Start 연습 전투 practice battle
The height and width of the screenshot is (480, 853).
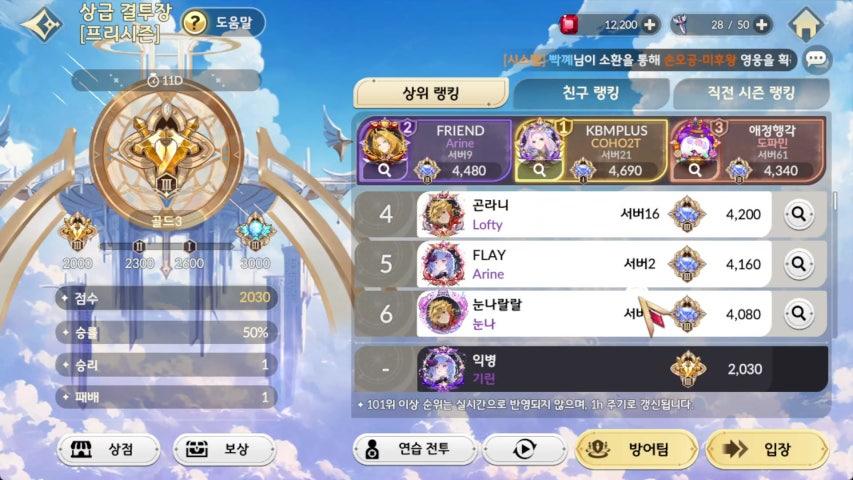pyautogui.click(x=415, y=450)
